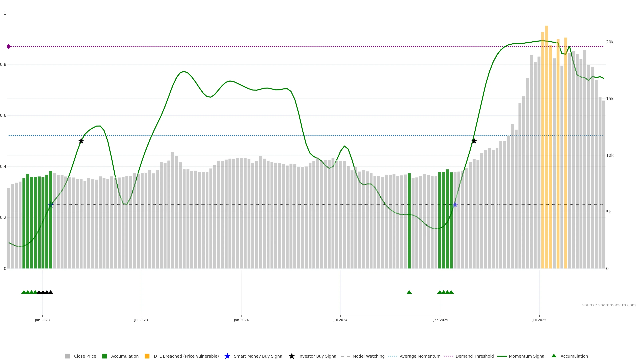The width and height of the screenshot is (644, 362).
Task: Click the Jul 2024 x-axis label
Action: pyautogui.click(x=340, y=320)
